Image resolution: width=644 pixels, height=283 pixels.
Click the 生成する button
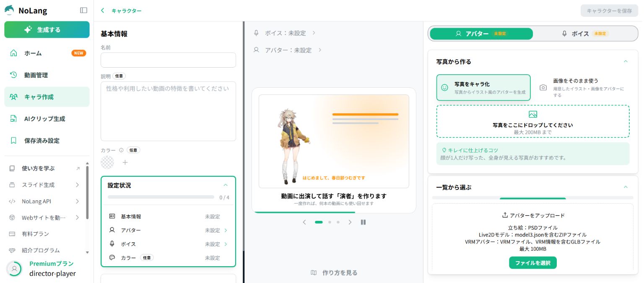47,30
